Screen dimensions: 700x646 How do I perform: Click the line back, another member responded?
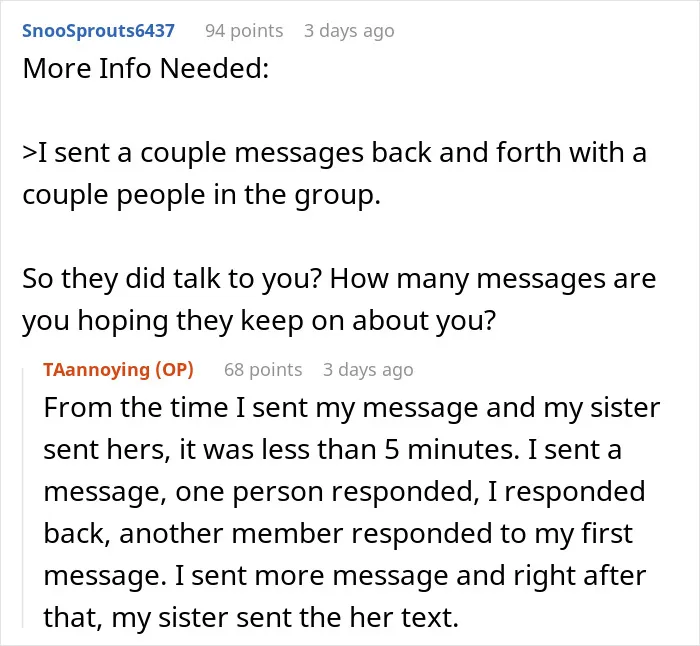pyautogui.click(x=338, y=534)
